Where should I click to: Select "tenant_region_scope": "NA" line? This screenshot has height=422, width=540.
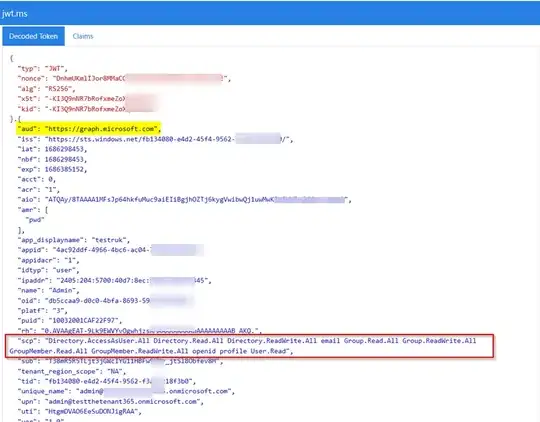[x=72, y=372]
